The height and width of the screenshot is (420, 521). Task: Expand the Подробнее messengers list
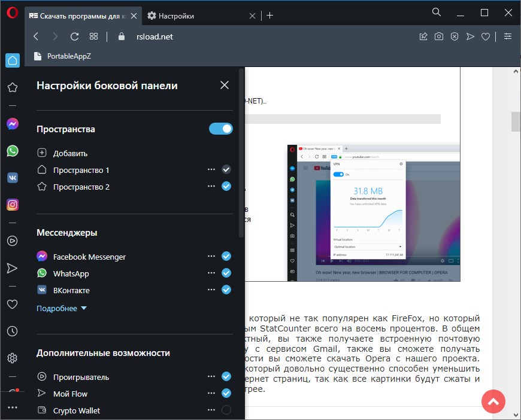click(x=62, y=309)
